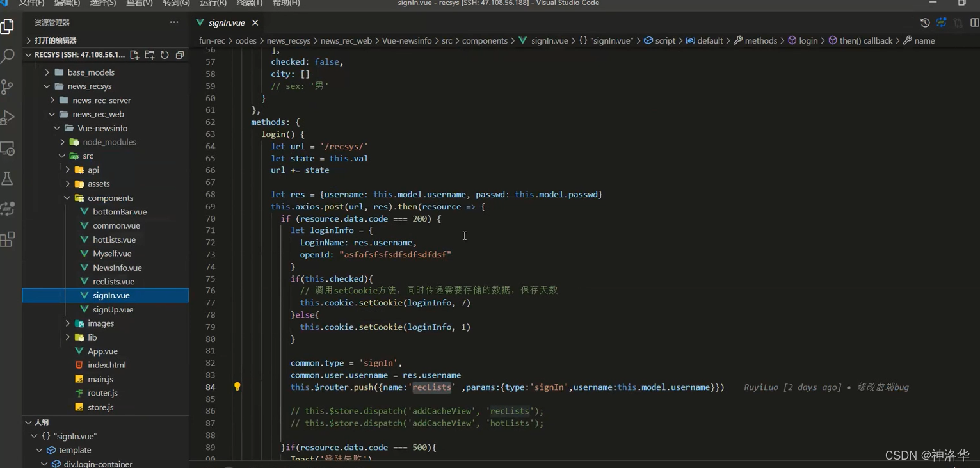Screen dimensions: 980x468
Task: Open the Run and Debug view
Action: pos(8,118)
